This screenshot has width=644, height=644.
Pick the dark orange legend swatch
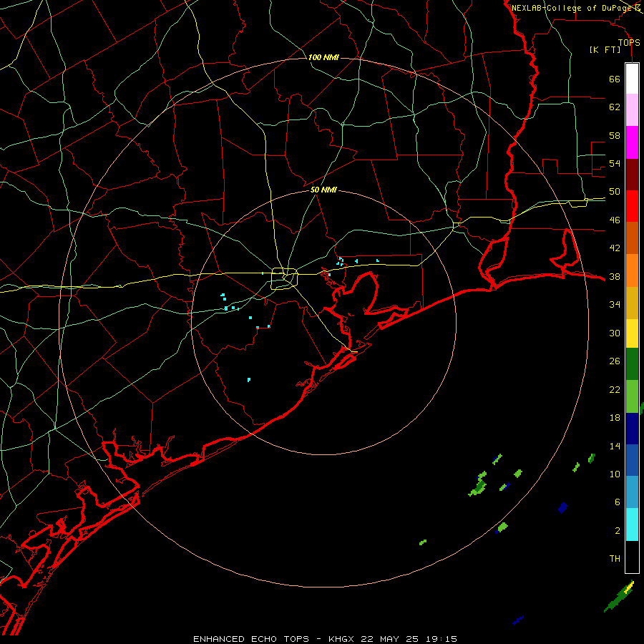pyautogui.click(x=632, y=238)
